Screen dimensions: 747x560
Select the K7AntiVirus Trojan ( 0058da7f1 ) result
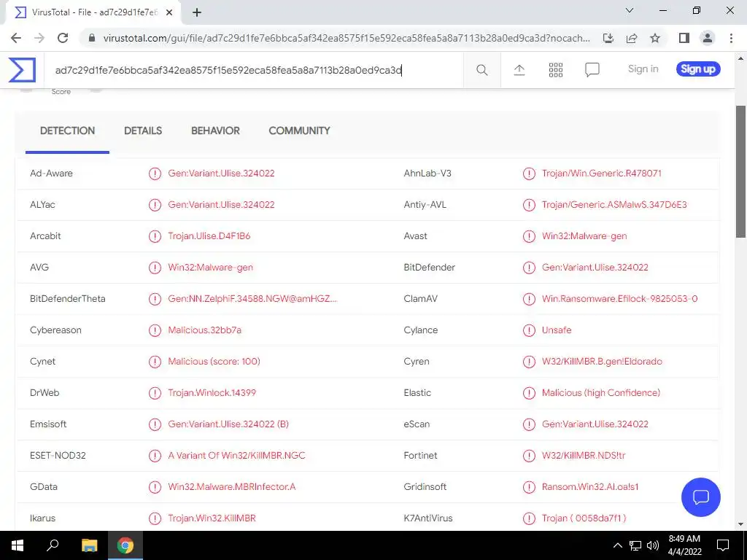click(x=584, y=518)
